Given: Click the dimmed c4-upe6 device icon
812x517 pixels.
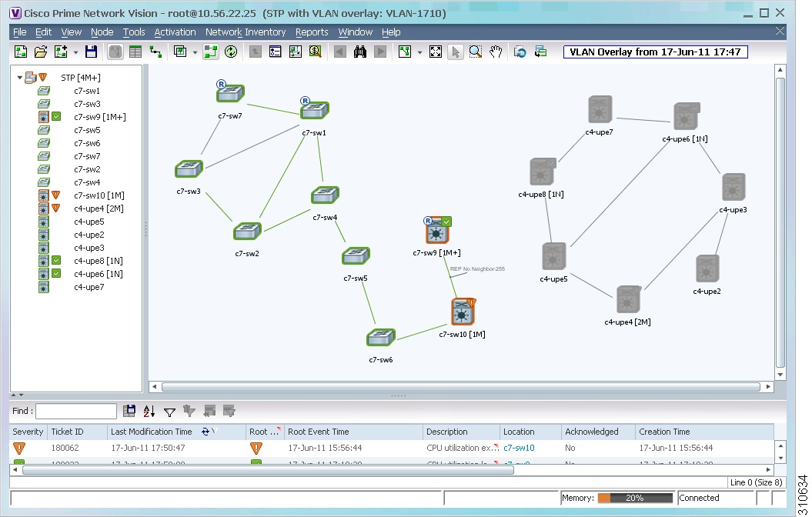Looking at the screenshot, I should 686,116.
